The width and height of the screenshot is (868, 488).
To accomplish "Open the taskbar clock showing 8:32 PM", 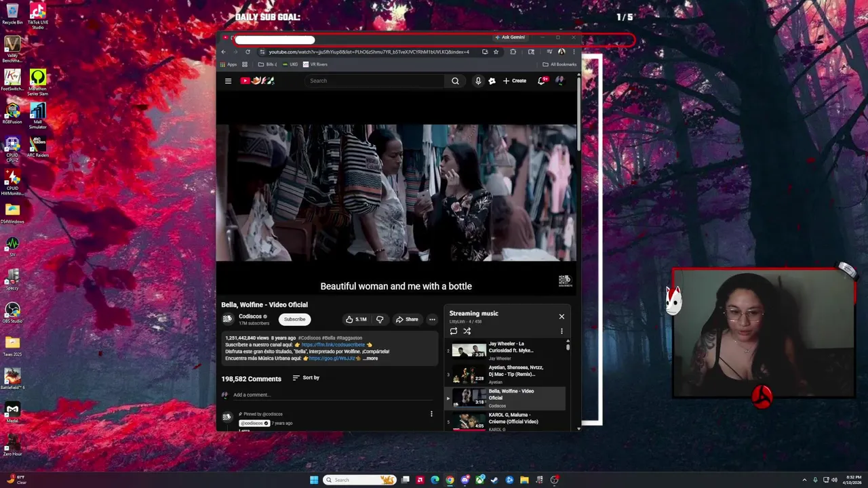I will pyautogui.click(x=853, y=480).
